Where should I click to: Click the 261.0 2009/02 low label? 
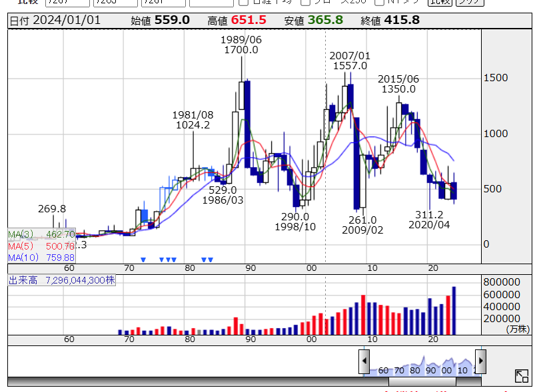point(362,225)
